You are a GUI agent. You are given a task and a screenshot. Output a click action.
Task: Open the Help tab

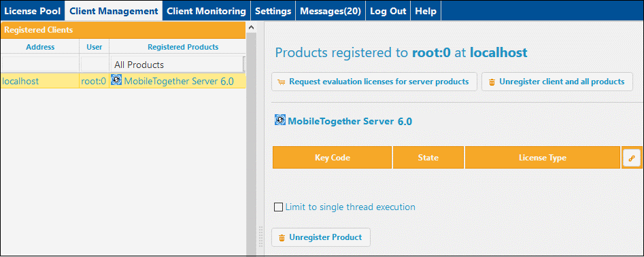pyautogui.click(x=426, y=11)
